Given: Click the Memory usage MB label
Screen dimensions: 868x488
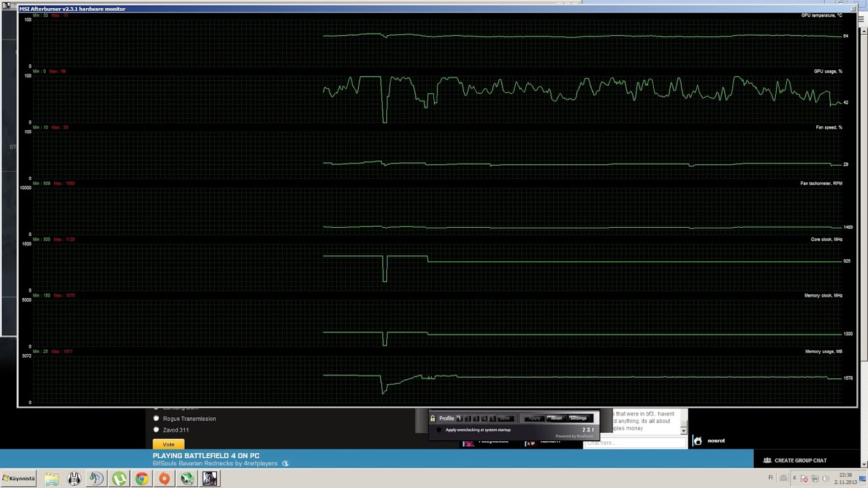Looking at the screenshot, I should click(824, 351).
